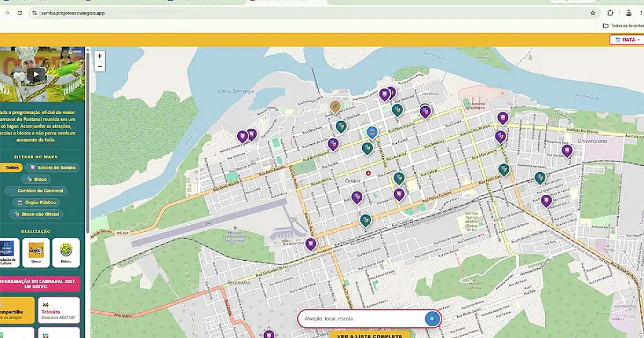Play the carnival video thumbnail
The height and width of the screenshot is (338, 644).
coord(36,75)
